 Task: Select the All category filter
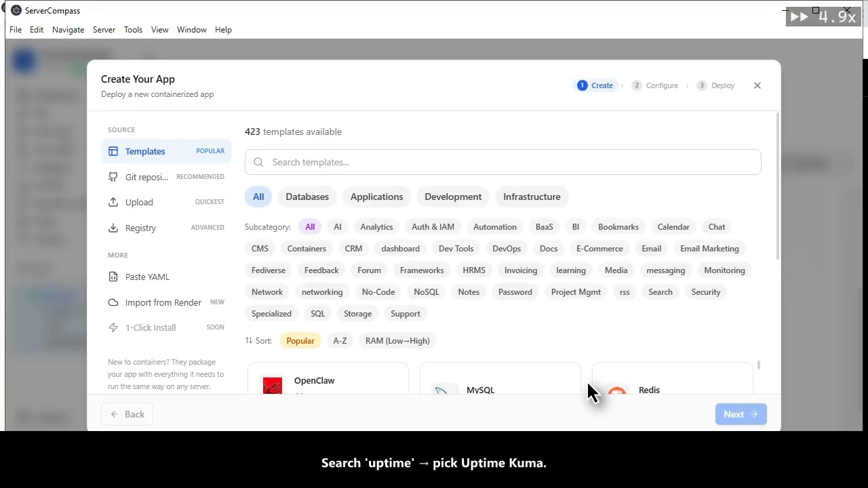point(258,197)
